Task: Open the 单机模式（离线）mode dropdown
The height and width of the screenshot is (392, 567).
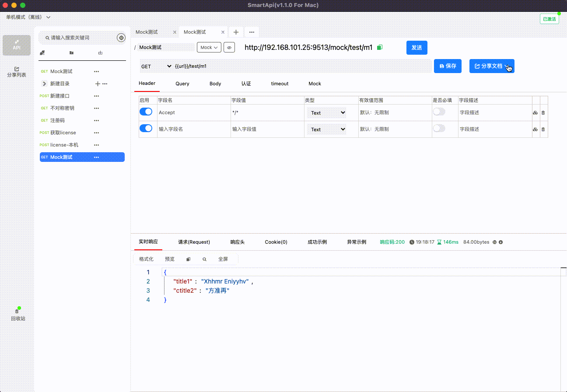Action: pos(28,17)
